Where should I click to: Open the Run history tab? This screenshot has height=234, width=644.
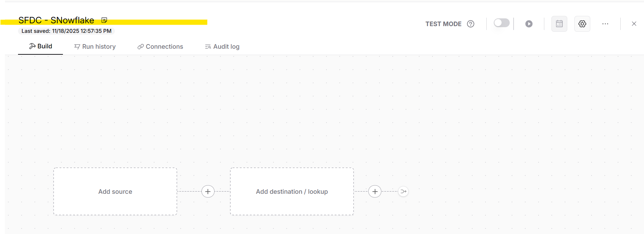click(x=95, y=47)
